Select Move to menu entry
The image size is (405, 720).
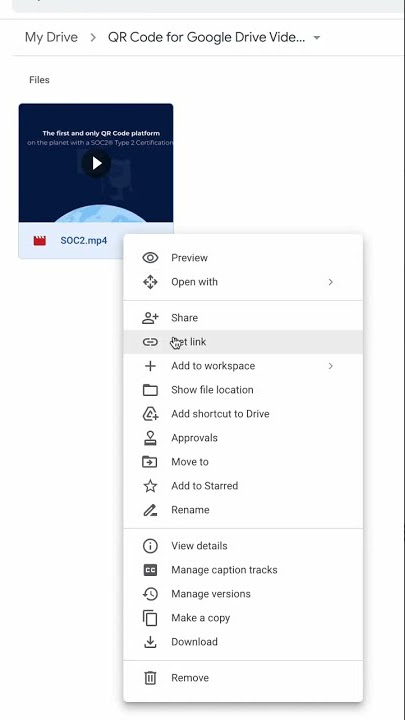click(x=243, y=462)
